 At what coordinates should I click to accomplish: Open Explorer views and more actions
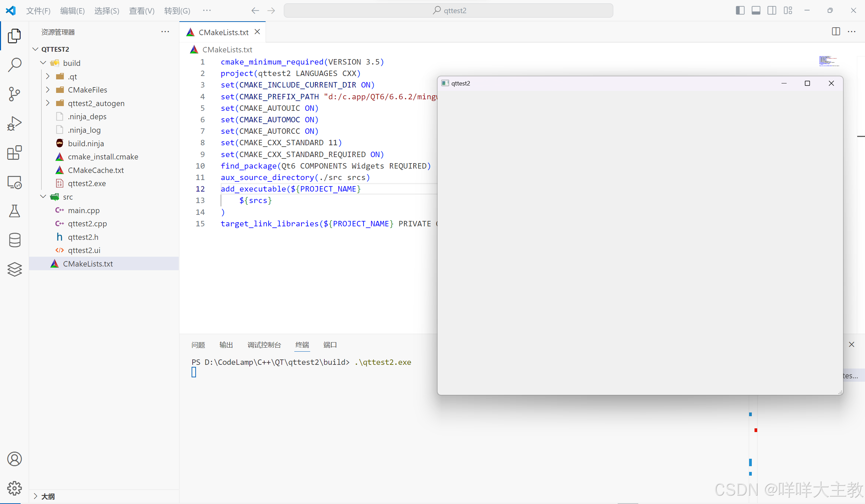coord(165,31)
